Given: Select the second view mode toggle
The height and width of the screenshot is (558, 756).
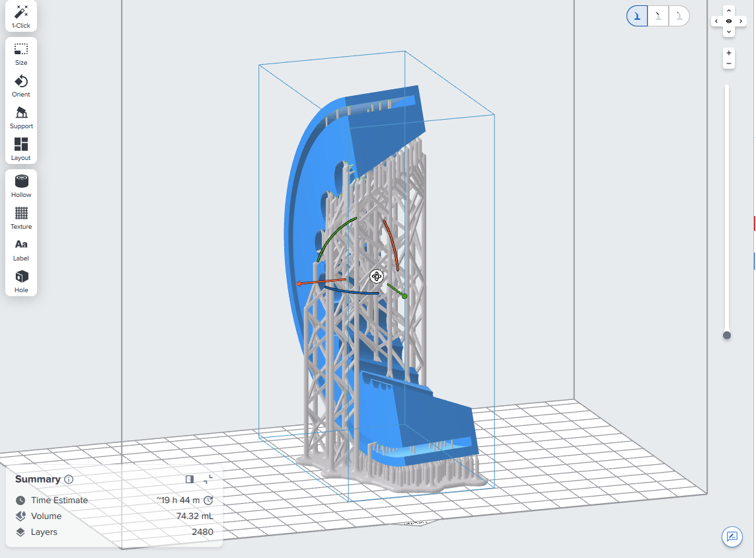Looking at the screenshot, I should 658,17.
